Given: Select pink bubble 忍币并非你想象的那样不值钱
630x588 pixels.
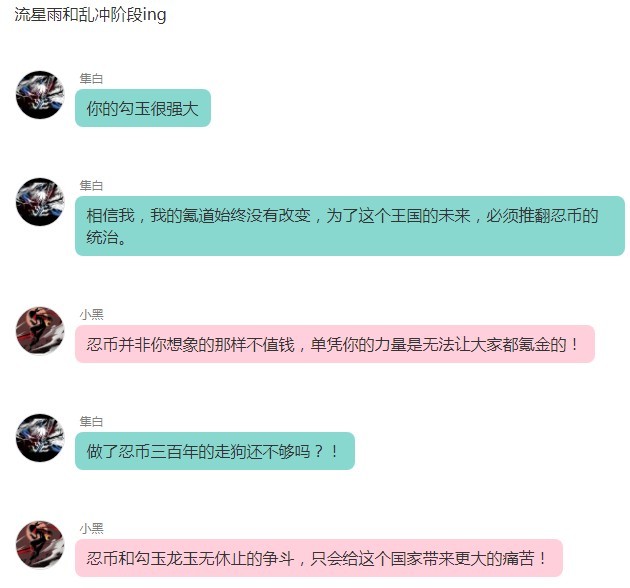Looking at the screenshot, I should (335, 344).
